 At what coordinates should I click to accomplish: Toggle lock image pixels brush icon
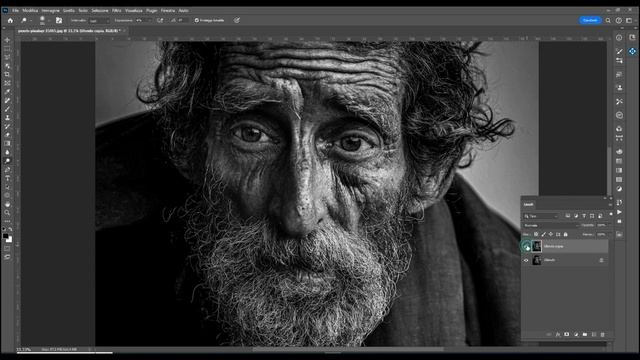coord(543,234)
